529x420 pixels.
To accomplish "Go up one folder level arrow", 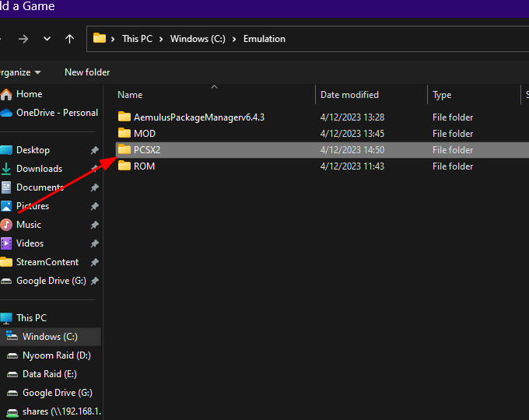I will click(69, 39).
